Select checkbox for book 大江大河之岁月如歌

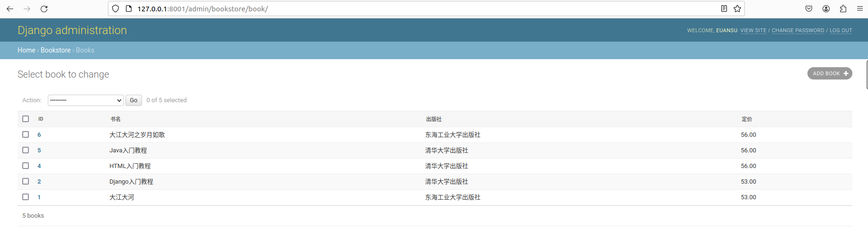coord(26,134)
